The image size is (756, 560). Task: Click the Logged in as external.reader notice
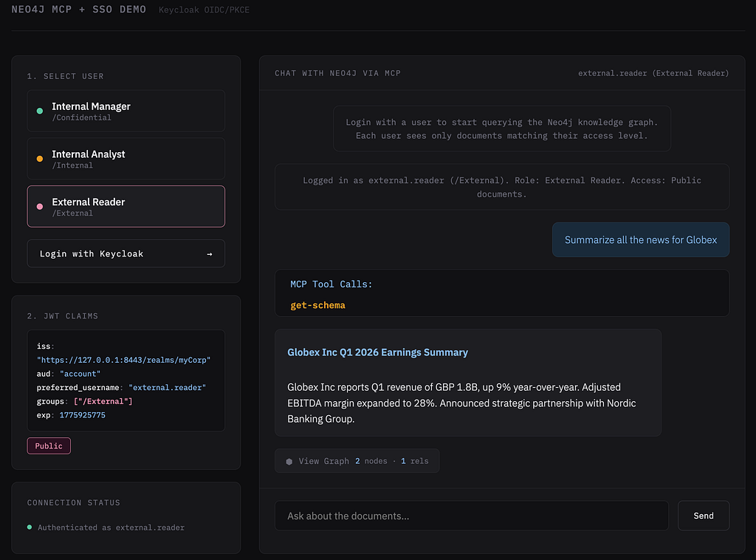(502, 187)
